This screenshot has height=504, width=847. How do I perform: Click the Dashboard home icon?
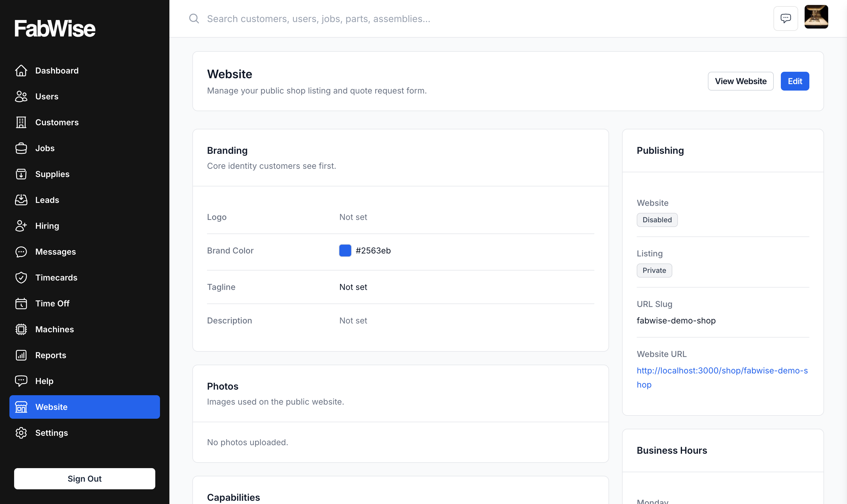pos(21,71)
